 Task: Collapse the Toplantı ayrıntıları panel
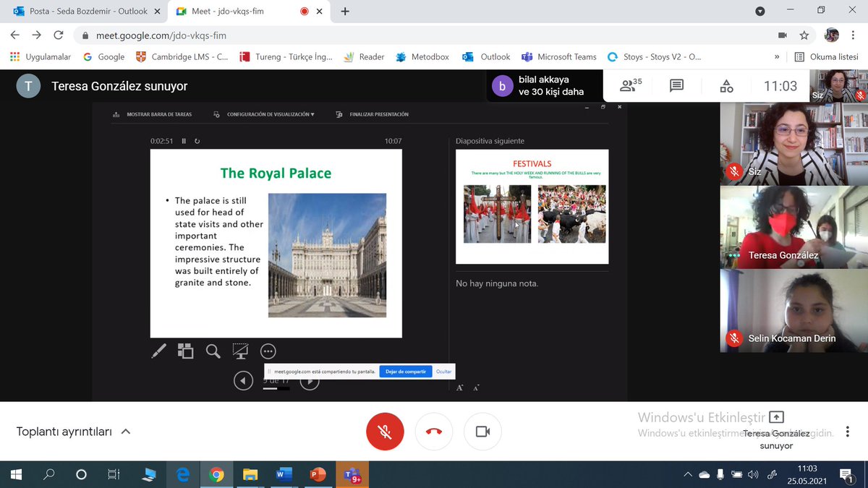[125, 431]
